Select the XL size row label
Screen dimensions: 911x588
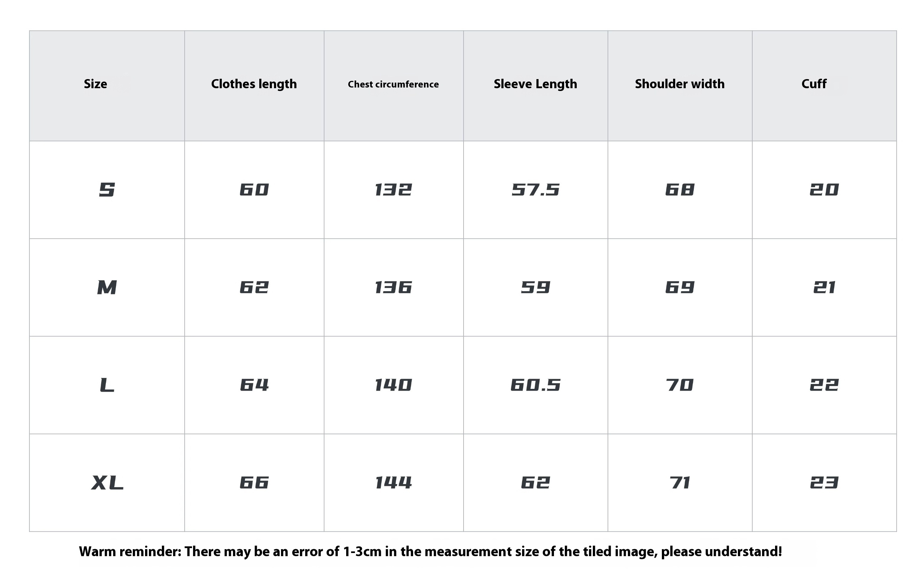[x=107, y=483]
